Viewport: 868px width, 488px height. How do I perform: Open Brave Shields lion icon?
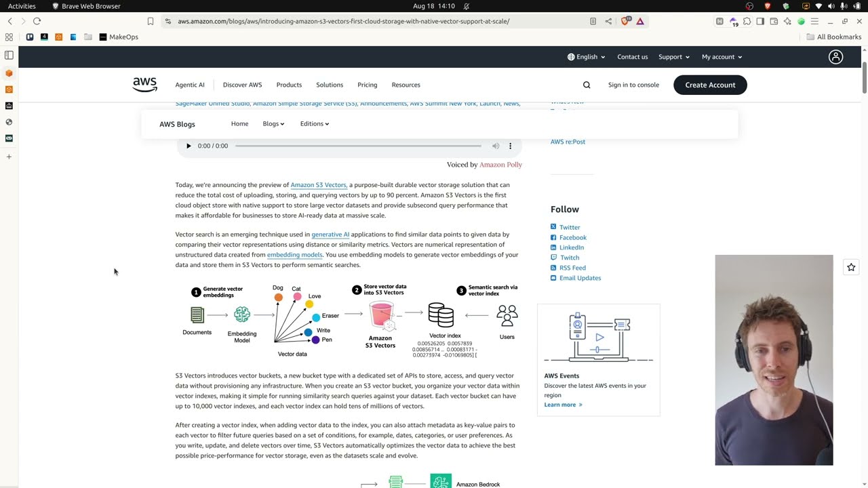(x=626, y=21)
